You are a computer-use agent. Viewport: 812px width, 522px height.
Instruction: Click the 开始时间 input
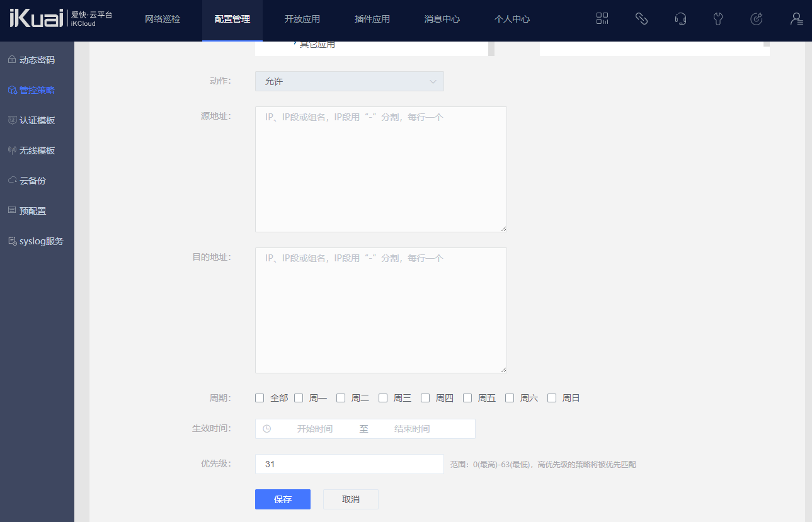point(315,429)
